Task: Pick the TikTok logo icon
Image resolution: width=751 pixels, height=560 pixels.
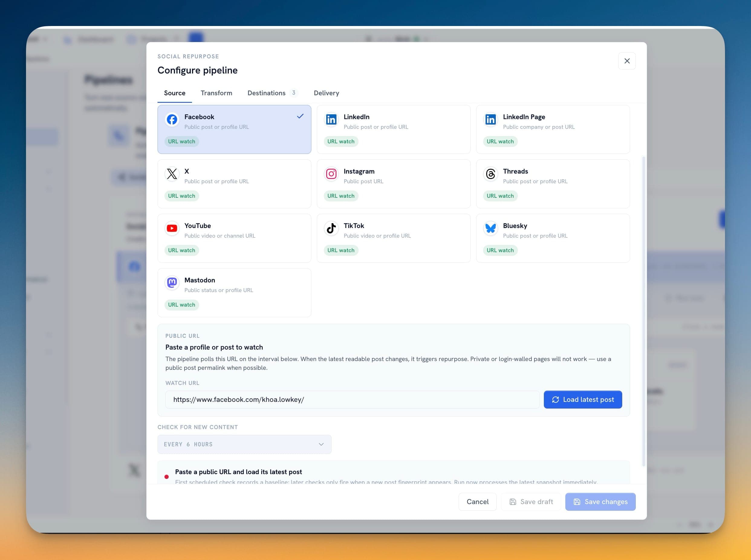Action: [331, 229]
